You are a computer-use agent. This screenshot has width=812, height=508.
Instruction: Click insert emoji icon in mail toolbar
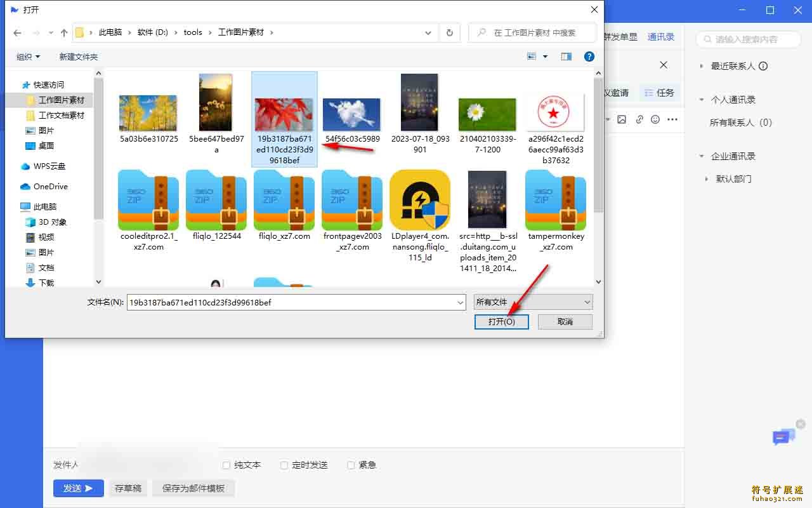(x=655, y=119)
